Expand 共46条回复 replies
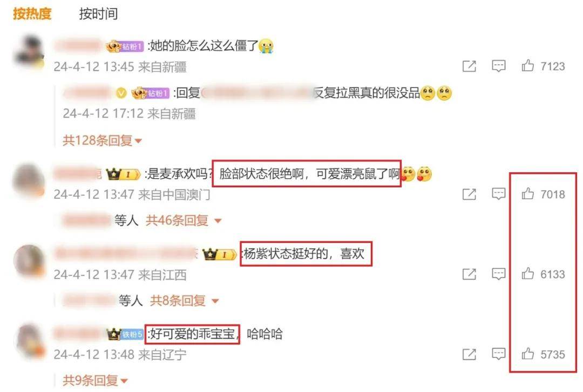Image resolution: width=583 pixels, height=392 pixels. point(184,220)
